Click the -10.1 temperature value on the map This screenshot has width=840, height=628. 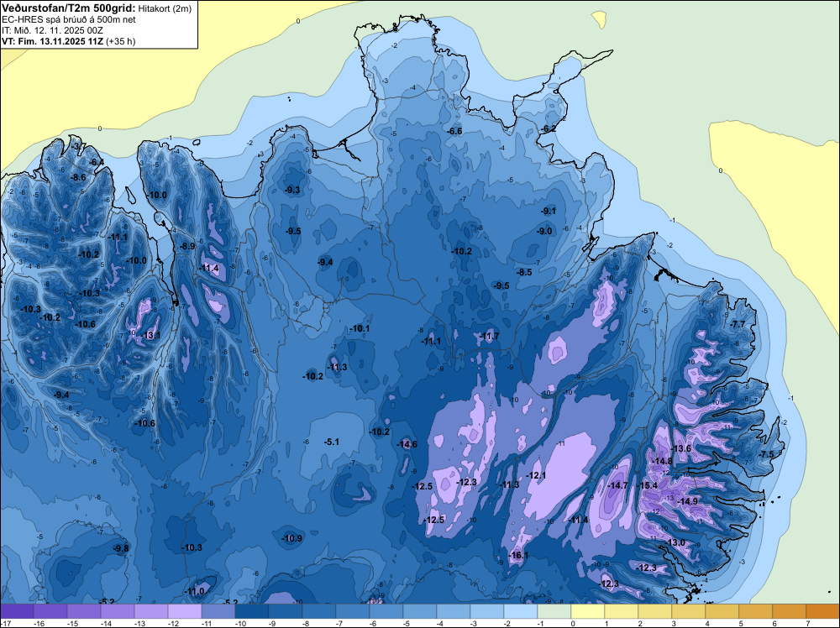360,329
